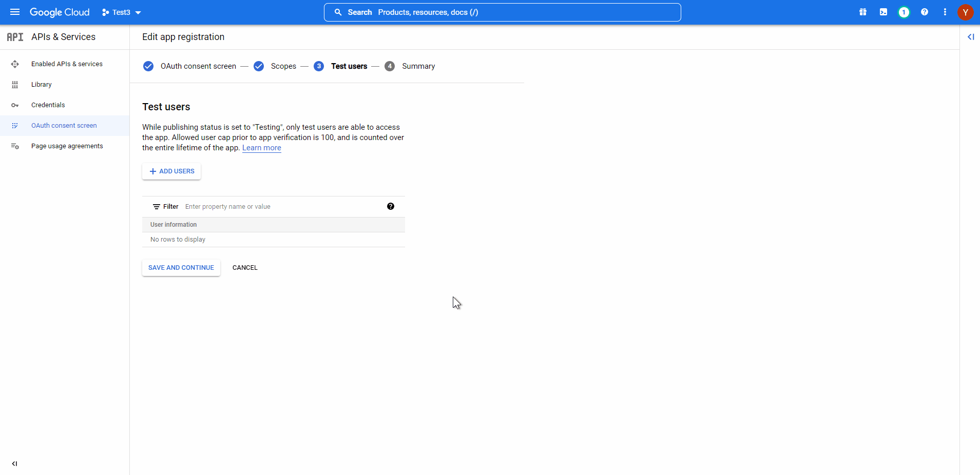Jump to the Summary step
The image size is (980, 475).
coord(418,66)
